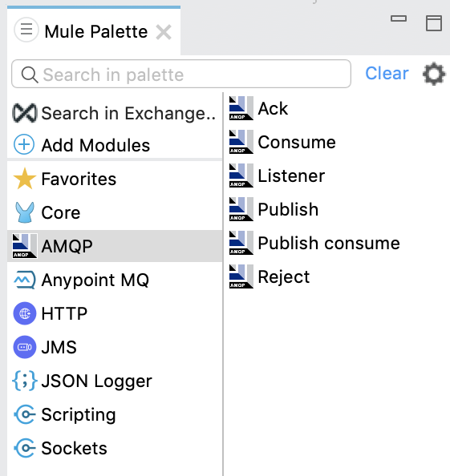The width and height of the screenshot is (450, 476).
Task: Click the Scripting module icon
Action: coord(25,414)
